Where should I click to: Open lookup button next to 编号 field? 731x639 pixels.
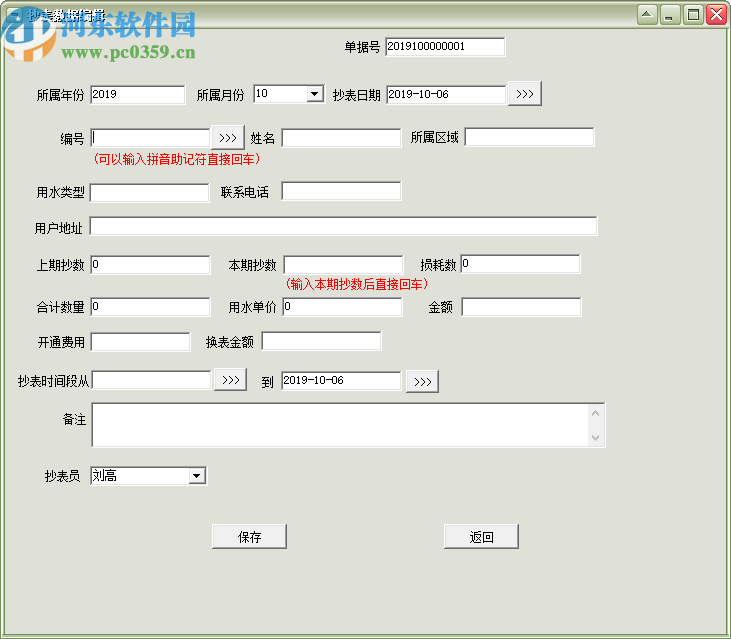(x=228, y=137)
